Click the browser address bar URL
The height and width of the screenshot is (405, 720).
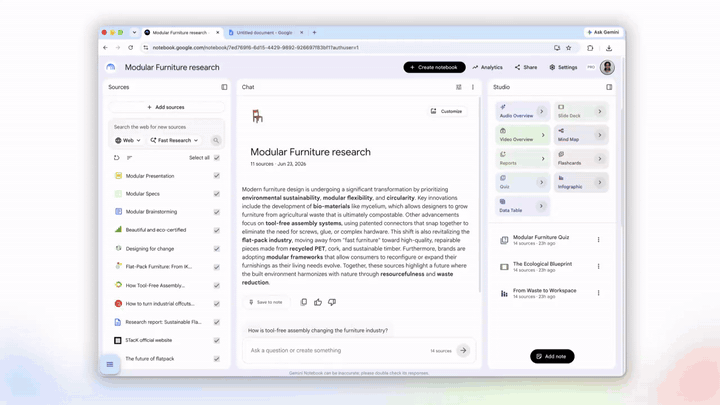click(x=256, y=48)
